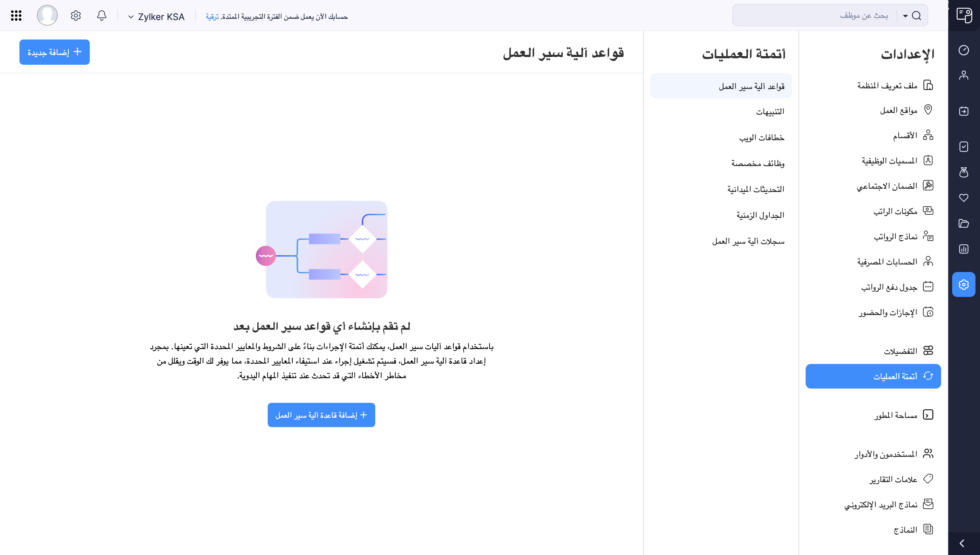
Task: Open the ترقية upgrade link
Action: click(213, 17)
